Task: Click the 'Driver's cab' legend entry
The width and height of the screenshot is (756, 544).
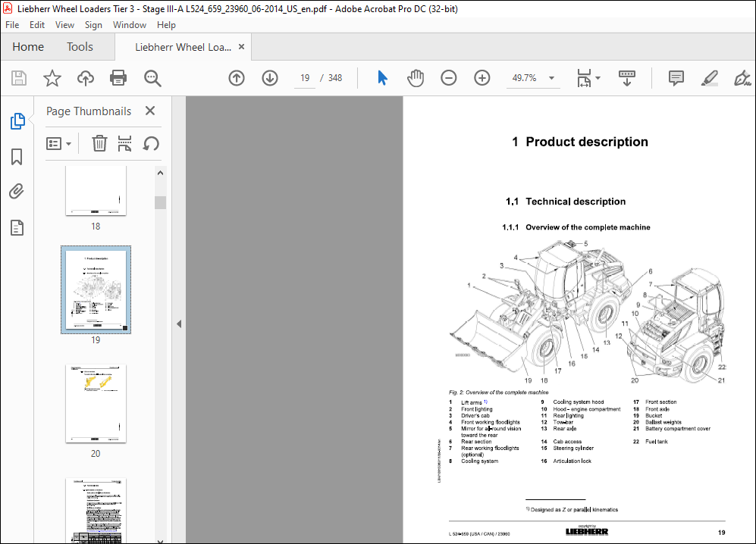Action: click(x=475, y=415)
